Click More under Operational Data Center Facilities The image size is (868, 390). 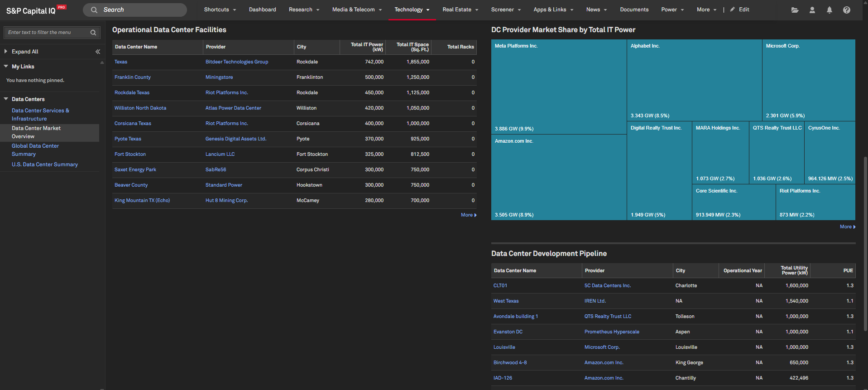tap(469, 215)
